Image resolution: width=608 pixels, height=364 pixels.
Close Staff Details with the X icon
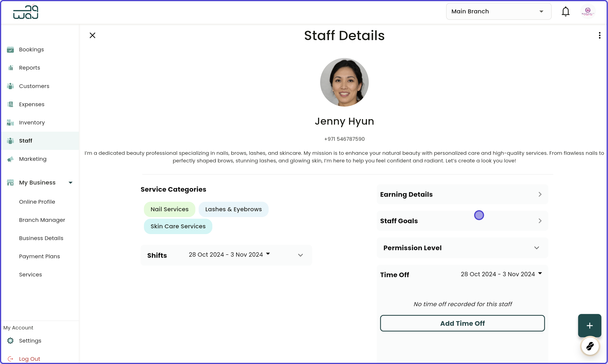pos(92,35)
